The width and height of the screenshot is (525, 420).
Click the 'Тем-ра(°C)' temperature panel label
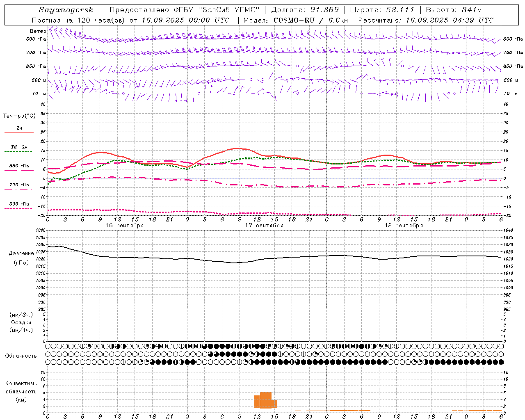pos(19,116)
